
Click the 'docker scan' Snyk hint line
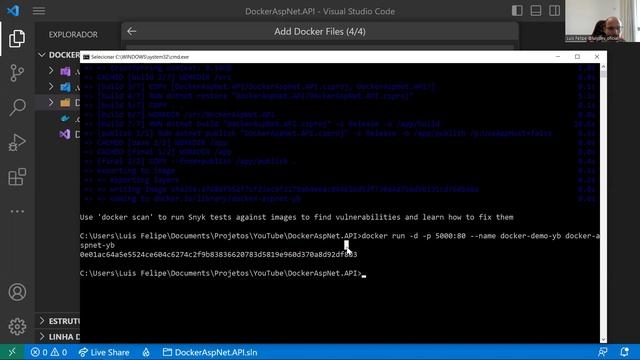[x=296, y=217]
